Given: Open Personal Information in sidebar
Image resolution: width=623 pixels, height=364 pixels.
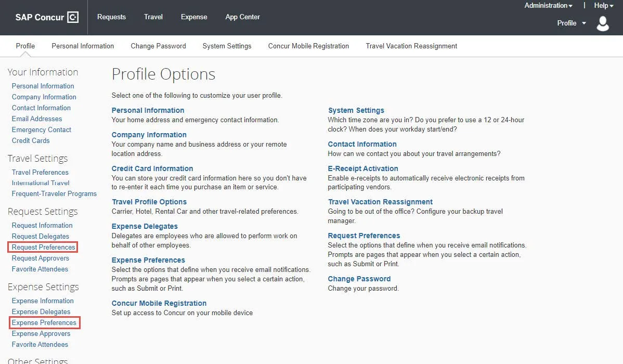Looking at the screenshot, I should tap(43, 86).
